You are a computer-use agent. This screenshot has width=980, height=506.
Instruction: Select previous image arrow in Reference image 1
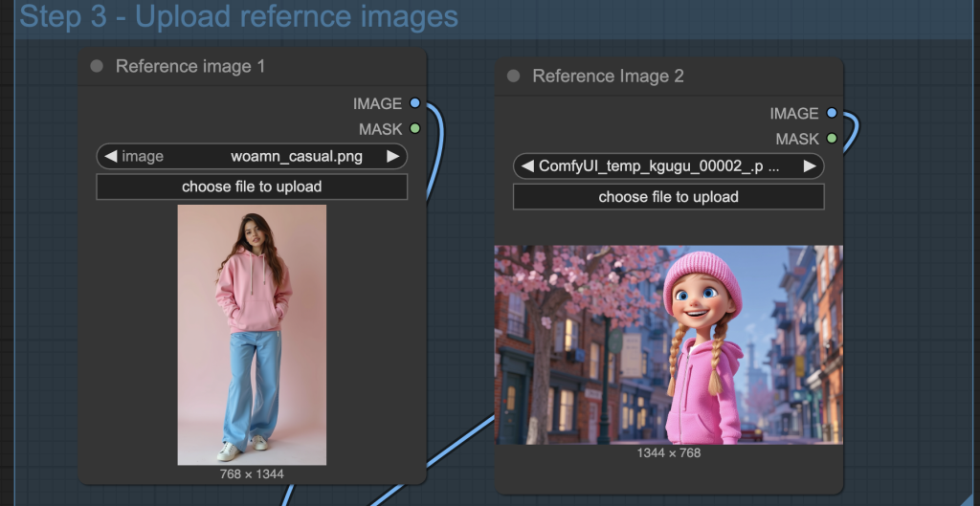click(110, 156)
